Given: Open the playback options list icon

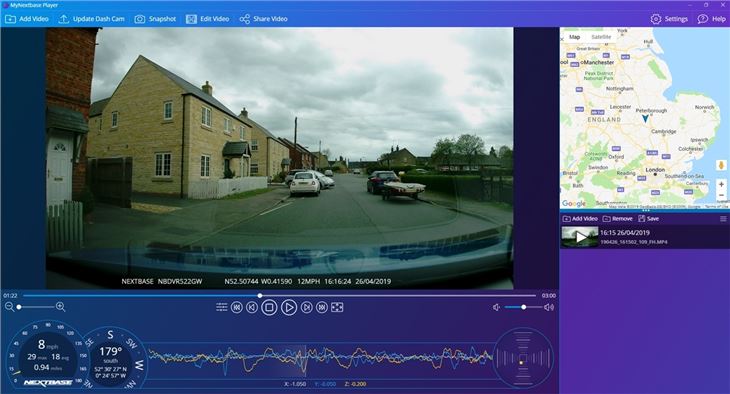Looking at the screenshot, I should 222,307.
